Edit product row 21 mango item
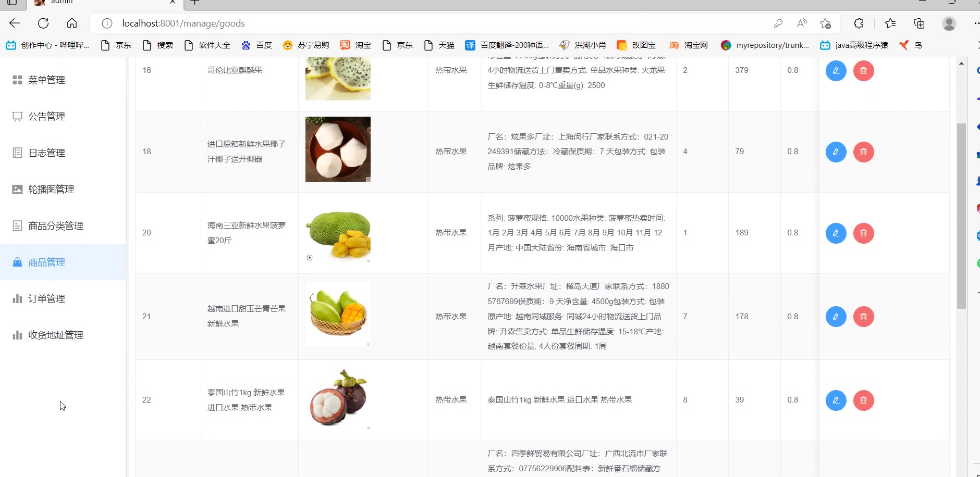The width and height of the screenshot is (980, 477). [836, 317]
